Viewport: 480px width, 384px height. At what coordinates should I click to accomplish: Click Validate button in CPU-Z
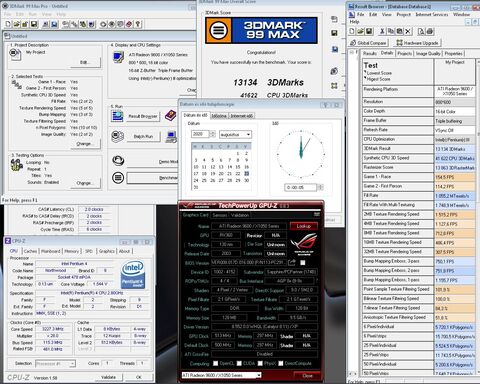tap(108, 377)
